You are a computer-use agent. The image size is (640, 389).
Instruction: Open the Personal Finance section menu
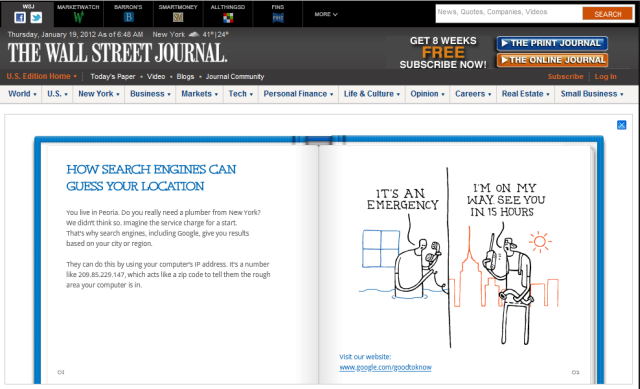(298, 94)
